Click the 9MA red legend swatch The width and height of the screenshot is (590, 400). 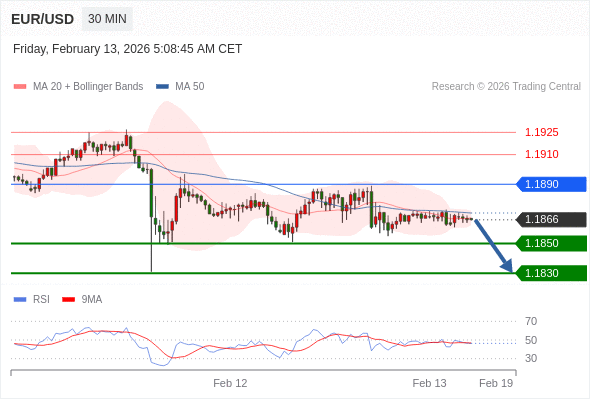click(68, 300)
